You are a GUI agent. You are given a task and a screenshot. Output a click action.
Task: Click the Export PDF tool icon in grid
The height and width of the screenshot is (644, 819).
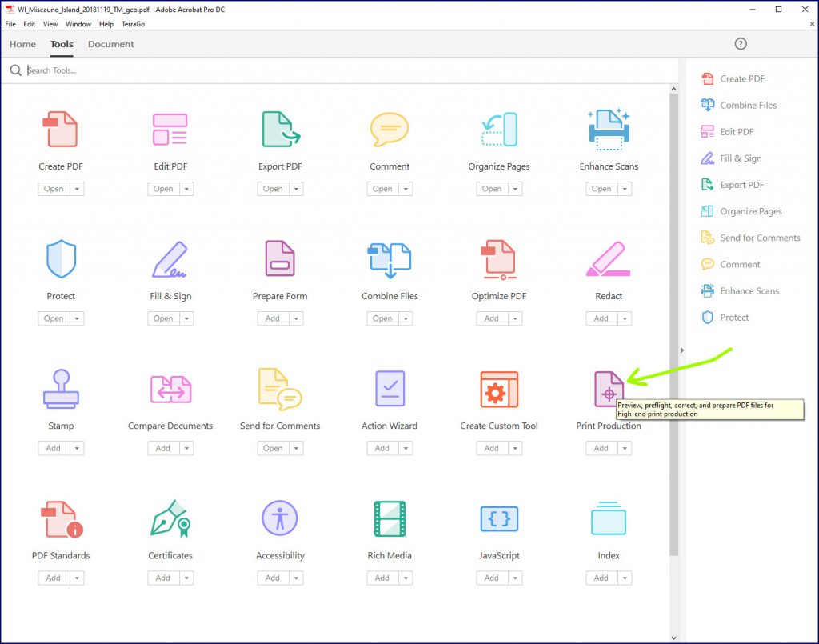pos(281,129)
